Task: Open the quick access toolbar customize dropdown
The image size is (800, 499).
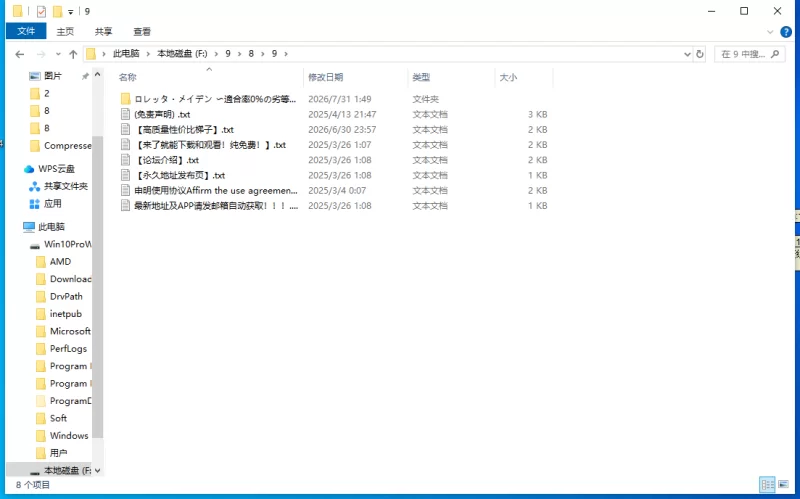Action: pos(70,12)
